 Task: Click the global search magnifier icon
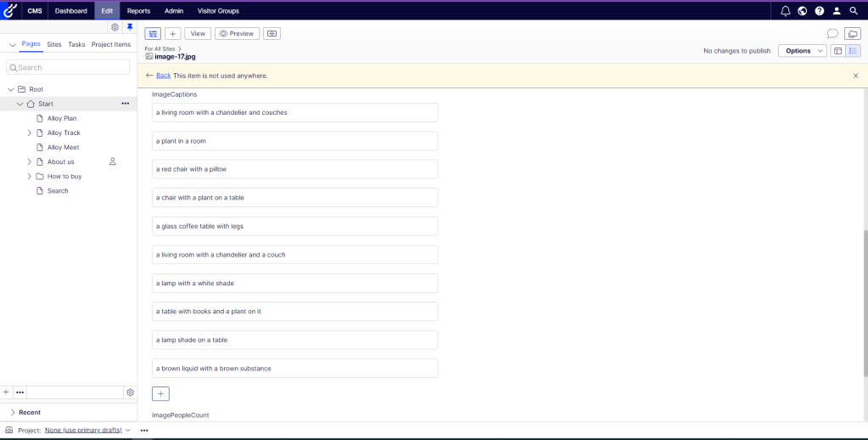point(854,11)
